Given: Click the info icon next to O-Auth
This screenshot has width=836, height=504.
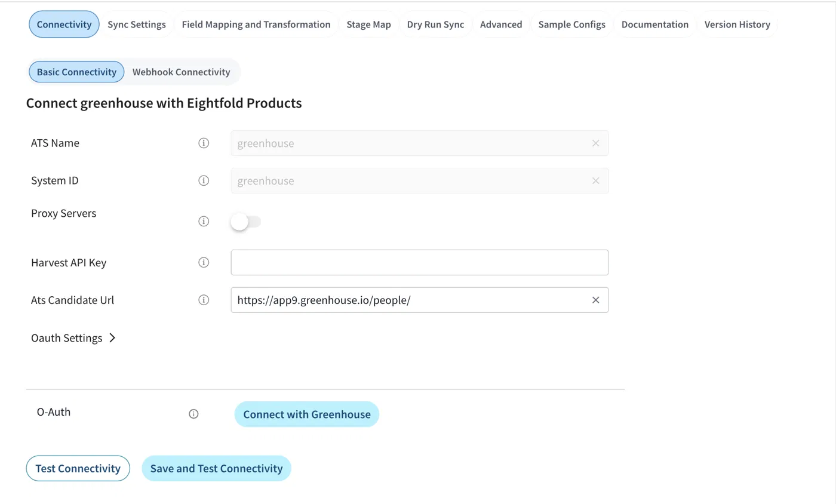Looking at the screenshot, I should click(193, 414).
